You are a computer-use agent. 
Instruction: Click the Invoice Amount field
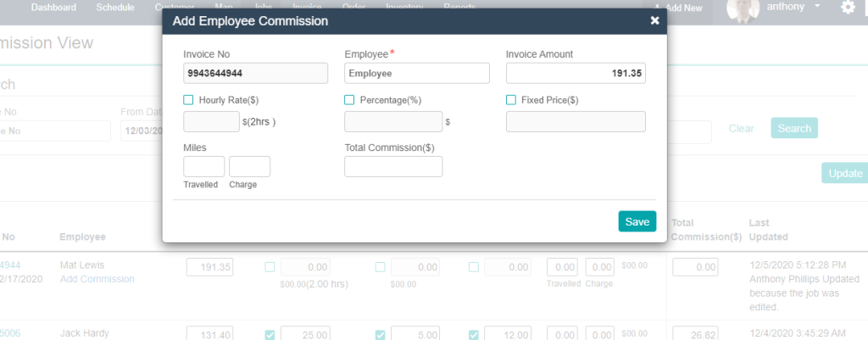point(576,74)
